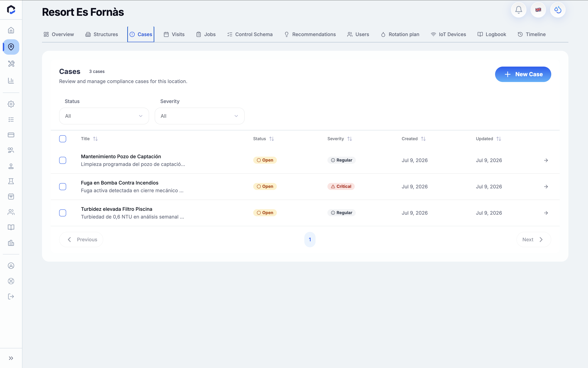The image size is (588, 368).
Task: Switch to the Overview tab
Action: pyautogui.click(x=59, y=34)
